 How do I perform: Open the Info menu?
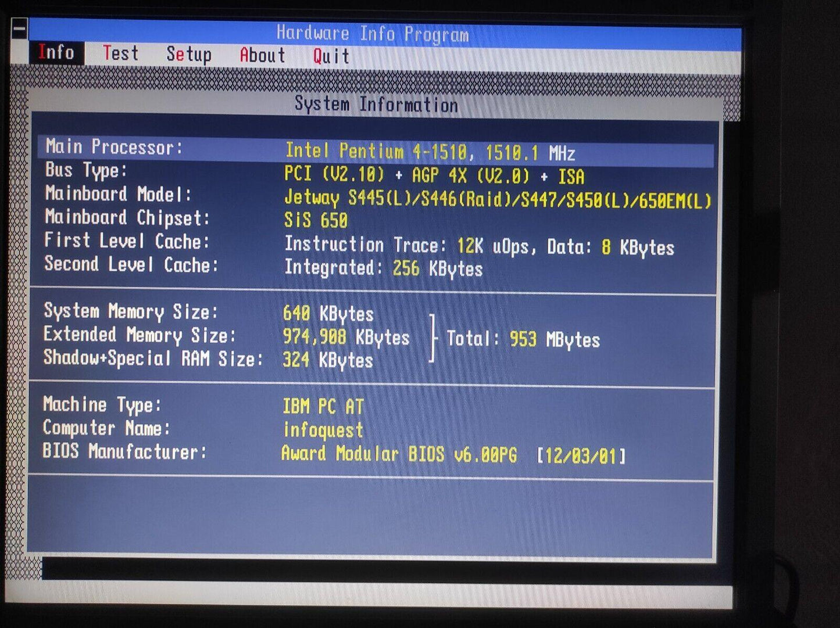56,53
